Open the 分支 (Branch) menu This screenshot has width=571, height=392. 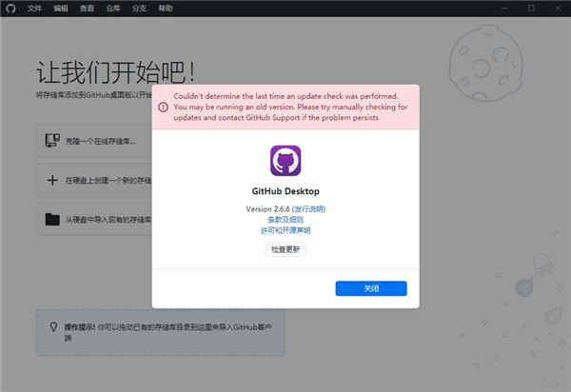coord(139,9)
